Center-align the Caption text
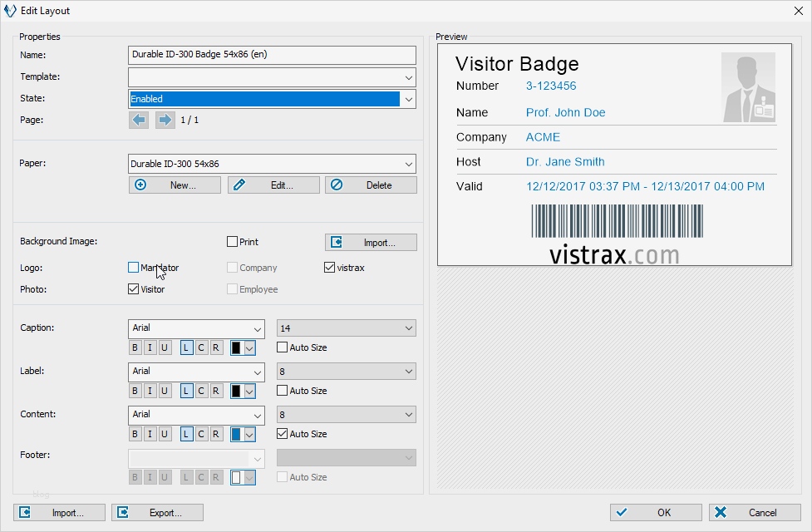This screenshot has width=812, height=532. coord(201,347)
